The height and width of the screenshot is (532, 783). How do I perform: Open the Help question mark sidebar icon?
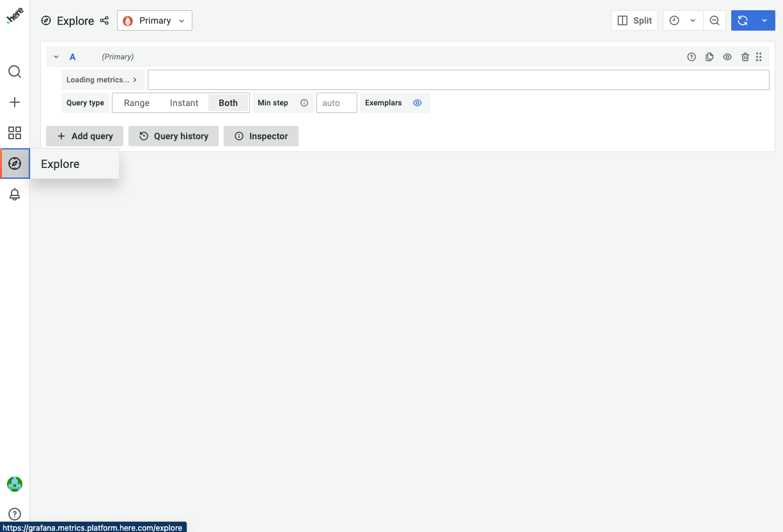(15, 514)
